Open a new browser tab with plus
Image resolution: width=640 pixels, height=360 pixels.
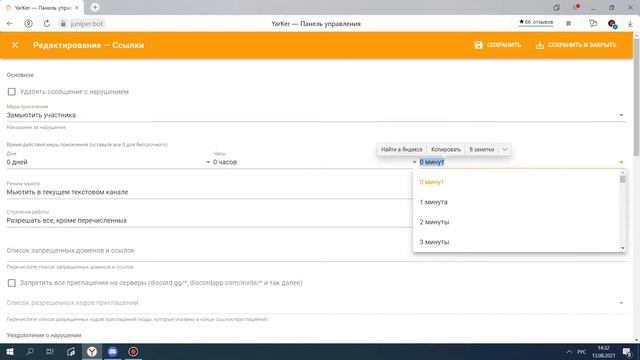pyautogui.click(x=95, y=7)
